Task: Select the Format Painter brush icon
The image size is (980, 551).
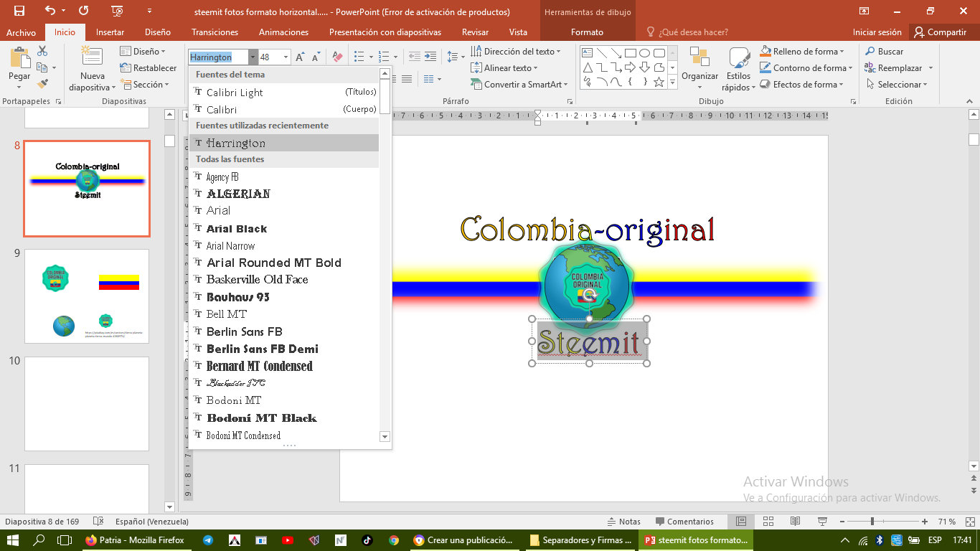Action: coord(42,84)
